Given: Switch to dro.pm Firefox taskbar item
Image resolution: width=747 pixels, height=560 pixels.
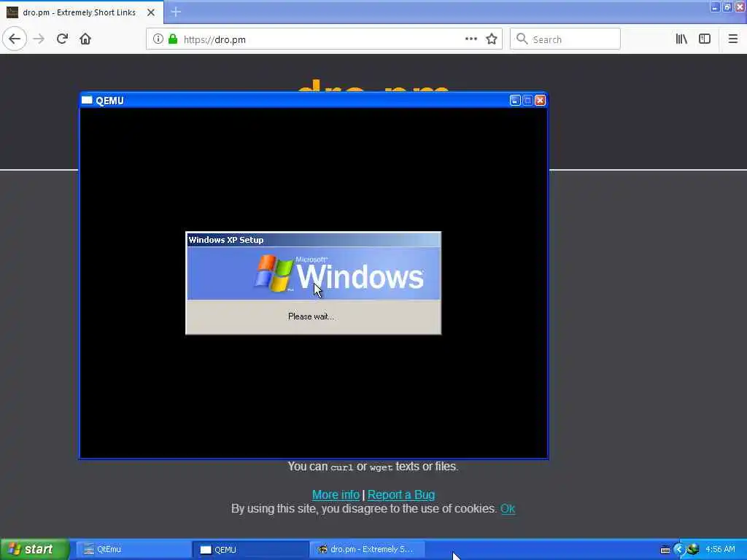Looking at the screenshot, I should coord(367,550).
